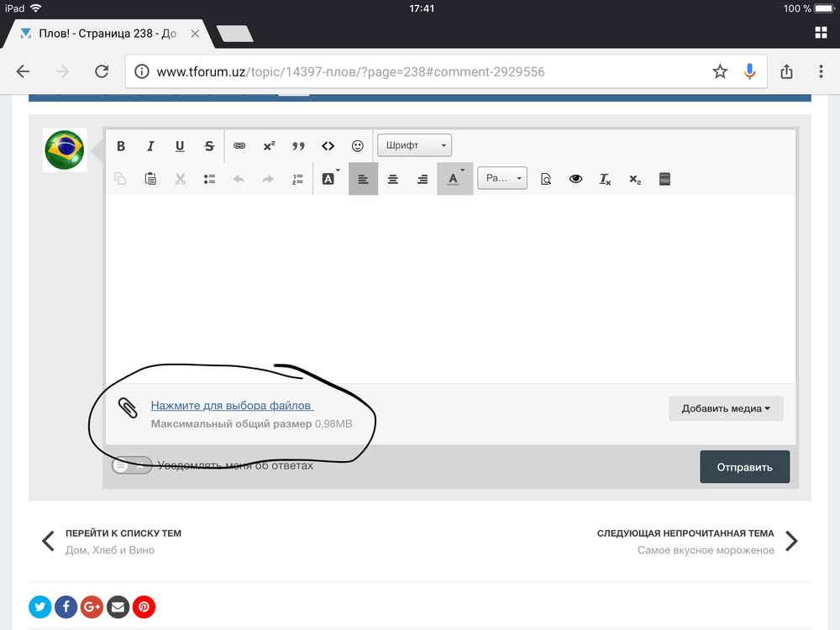
Task: Click the paperclip attachment icon
Action: 128,408
